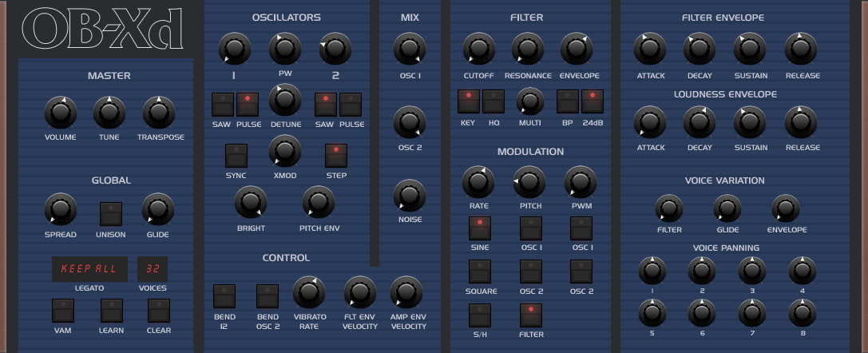Click the Loudness Envelope Attack knob

pos(650,121)
